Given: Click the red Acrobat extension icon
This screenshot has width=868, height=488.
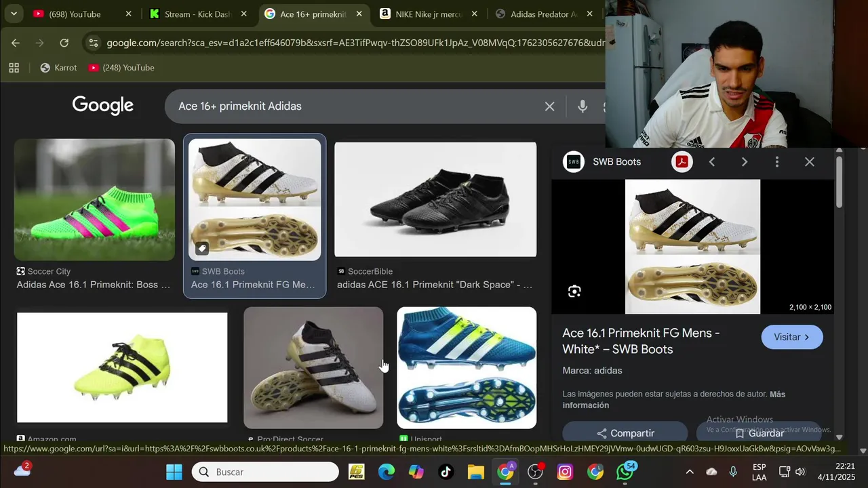Looking at the screenshot, I should click(x=682, y=162).
